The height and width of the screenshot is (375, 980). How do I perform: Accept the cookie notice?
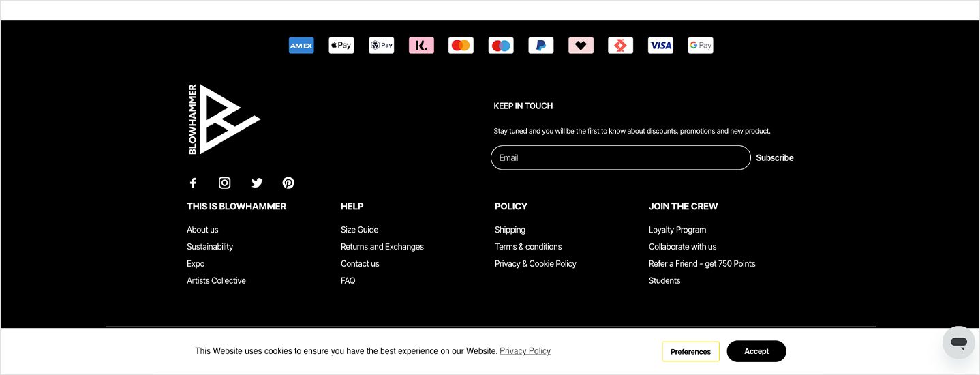pos(756,351)
